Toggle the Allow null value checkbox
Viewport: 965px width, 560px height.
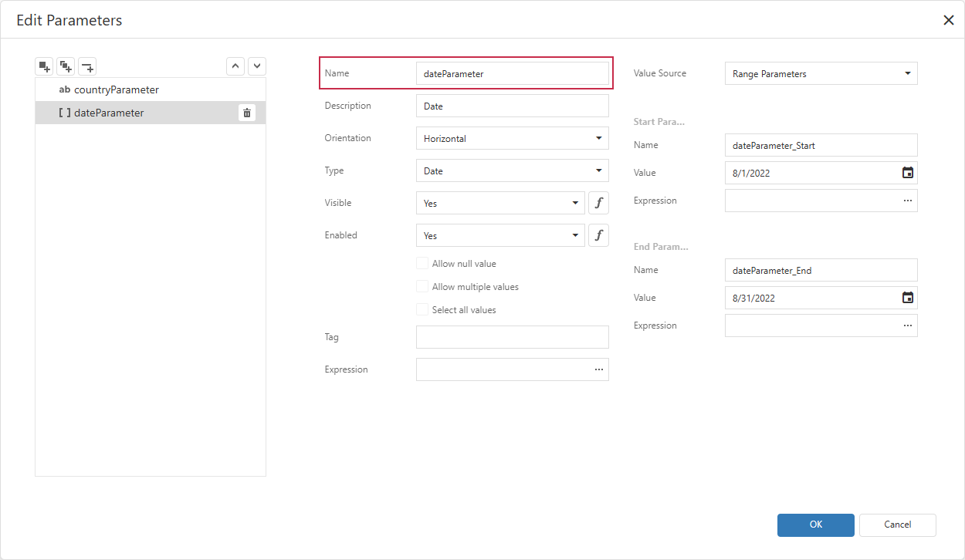(422, 264)
